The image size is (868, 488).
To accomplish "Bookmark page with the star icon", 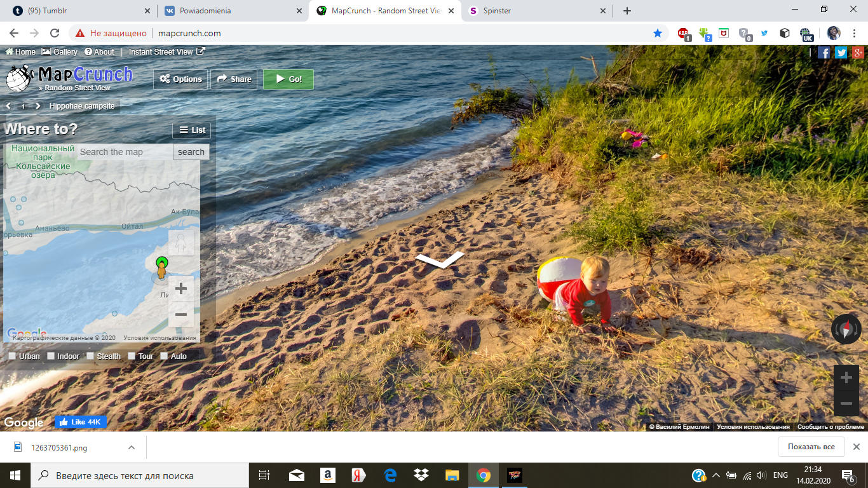I will tap(658, 33).
